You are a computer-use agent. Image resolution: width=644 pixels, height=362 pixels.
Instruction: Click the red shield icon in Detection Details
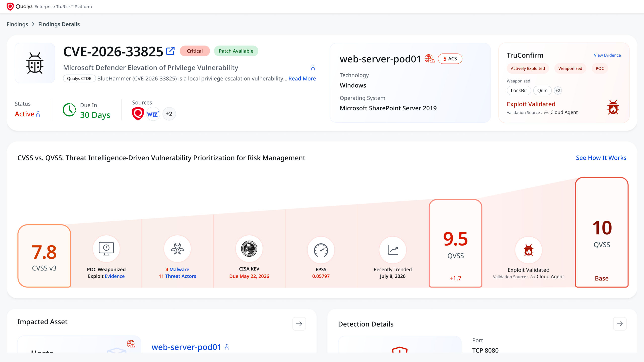[x=400, y=349]
